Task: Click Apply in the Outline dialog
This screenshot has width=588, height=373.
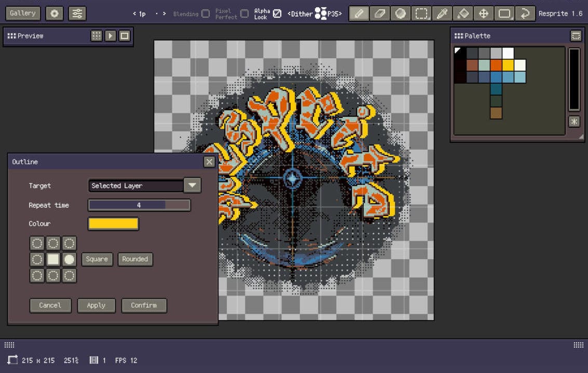Action: coord(96,305)
